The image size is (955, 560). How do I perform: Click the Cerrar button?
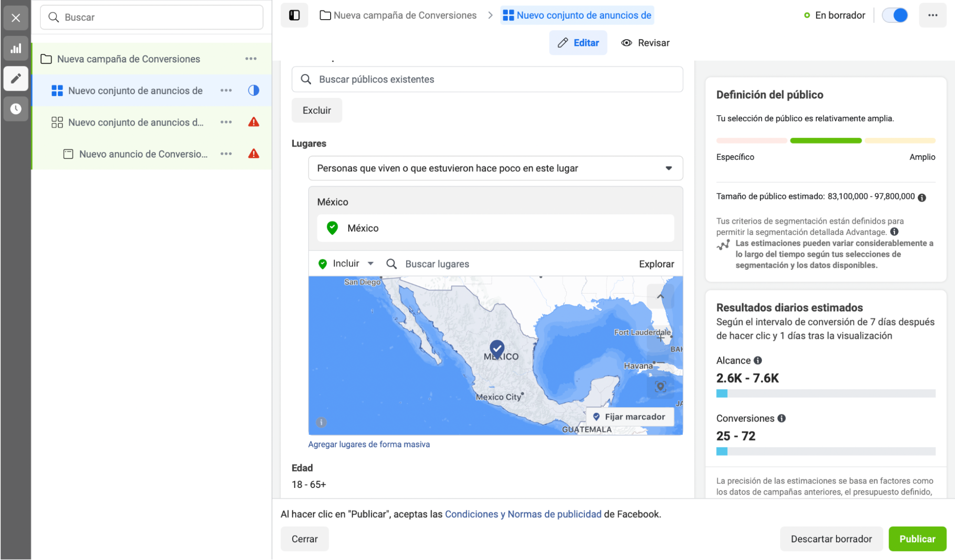[x=304, y=539]
